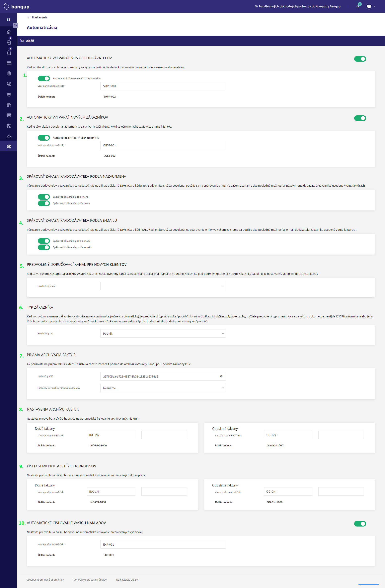This screenshot has height=588, width=385.
Task: Toggle automatic numbering of your expenses
Action: click(x=360, y=524)
